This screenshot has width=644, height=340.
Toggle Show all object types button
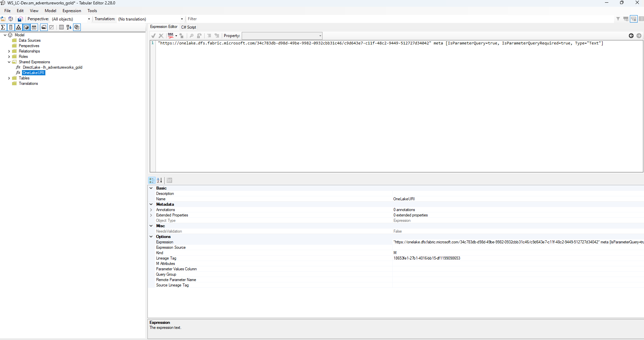click(77, 27)
